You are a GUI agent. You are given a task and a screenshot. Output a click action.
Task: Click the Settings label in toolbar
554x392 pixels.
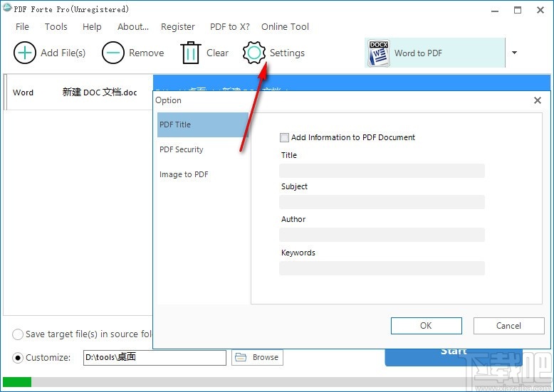(x=287, y=53)
